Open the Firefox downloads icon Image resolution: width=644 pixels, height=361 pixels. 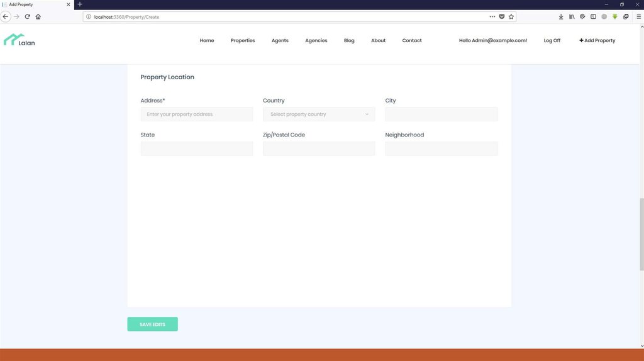click(x=561, y=16)
